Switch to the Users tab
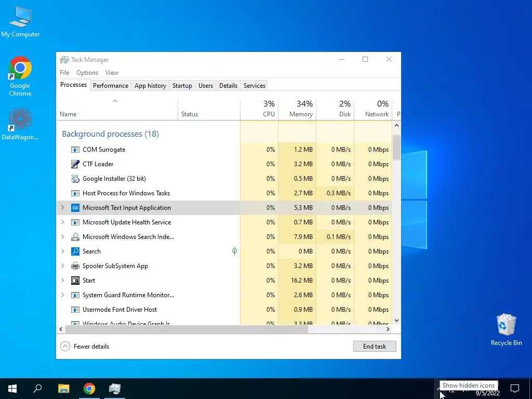The width and height of the screenshot is (532, 399). tap(206, 86)
